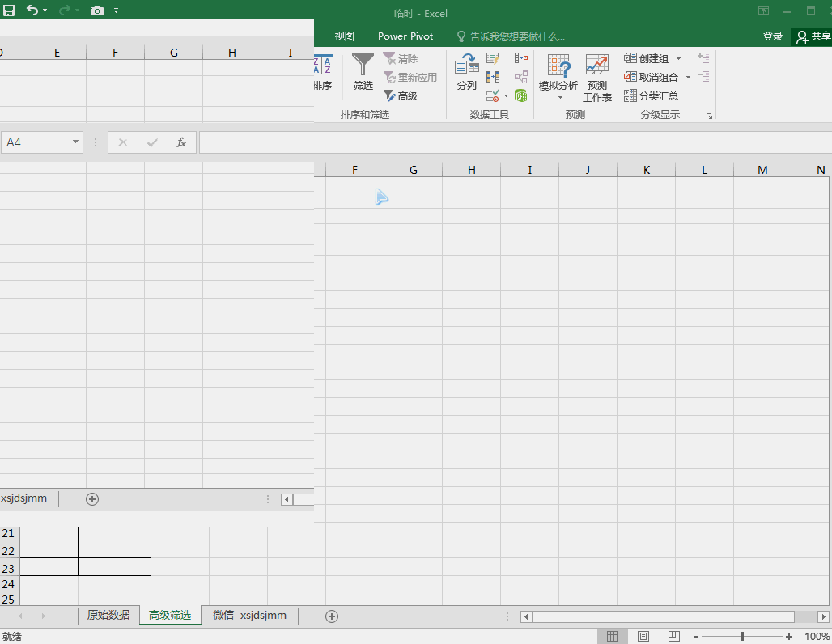
Task: Open the Customize Quick Access Toolbar menu
Action: tap(117, 11)
